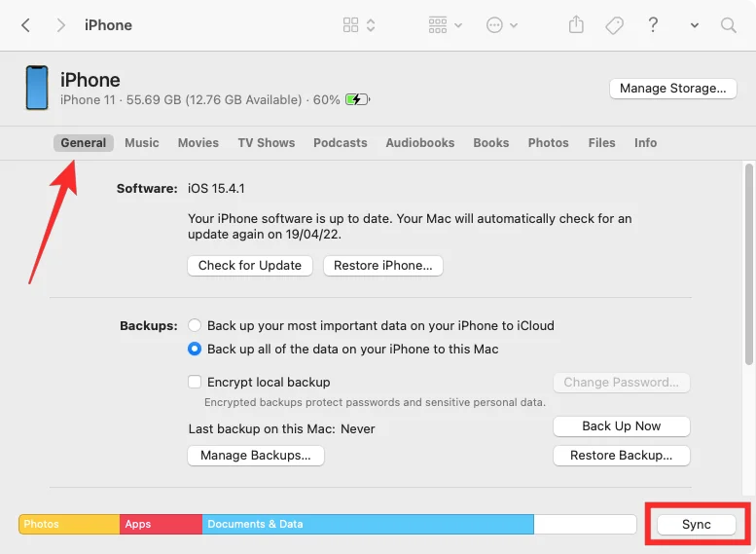This screenshot has width=756, height=554.
Task: Open the more actions ellipsis menu
Action: (501, 25)
